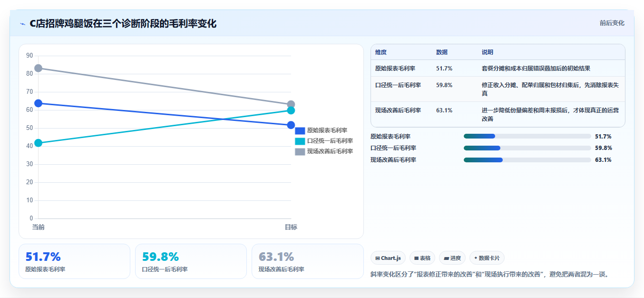Click the C店招牌鸡腿饭 card title

pyautogui.click(x=123, y=24)
